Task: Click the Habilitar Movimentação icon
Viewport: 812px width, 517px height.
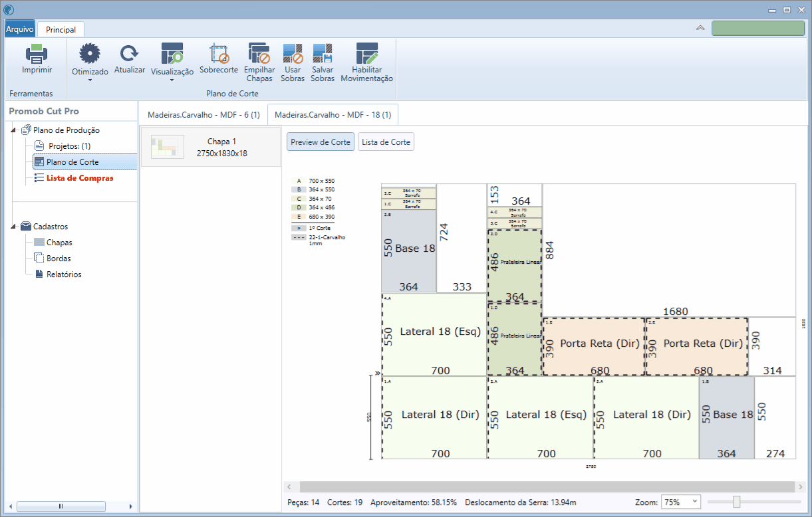Action: (367, 53)
